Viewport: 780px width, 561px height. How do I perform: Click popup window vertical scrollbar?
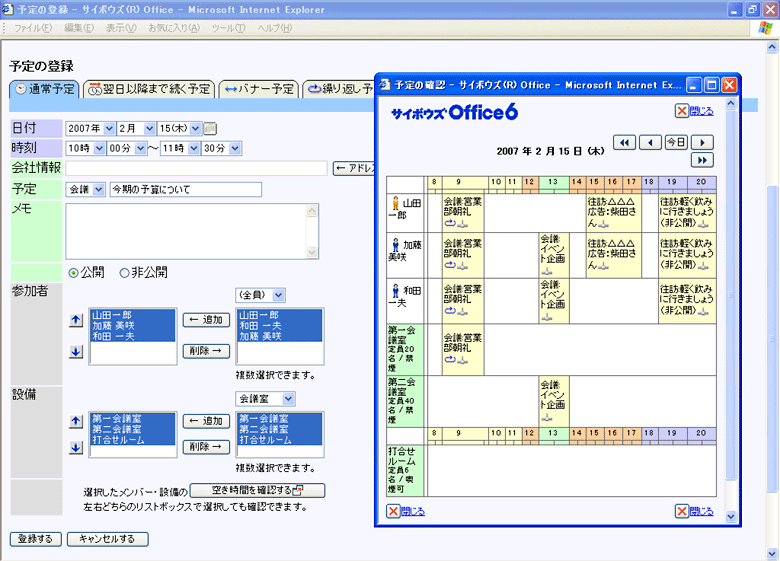[x=731, y=293]
